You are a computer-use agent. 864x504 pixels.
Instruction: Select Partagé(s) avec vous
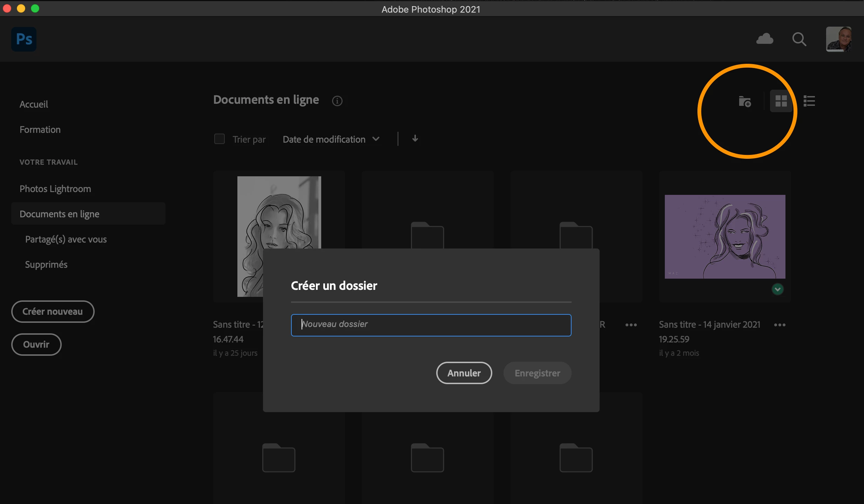(66, 239)
